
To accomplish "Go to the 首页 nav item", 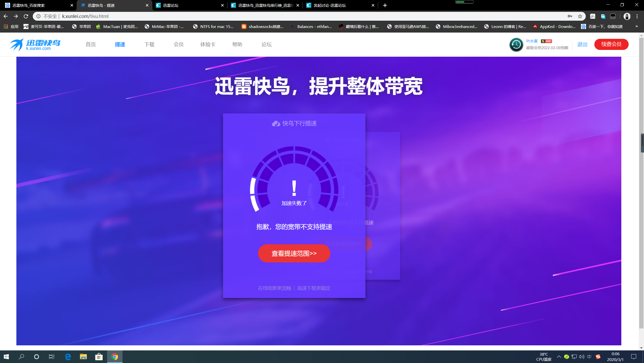I will (91, 44).
